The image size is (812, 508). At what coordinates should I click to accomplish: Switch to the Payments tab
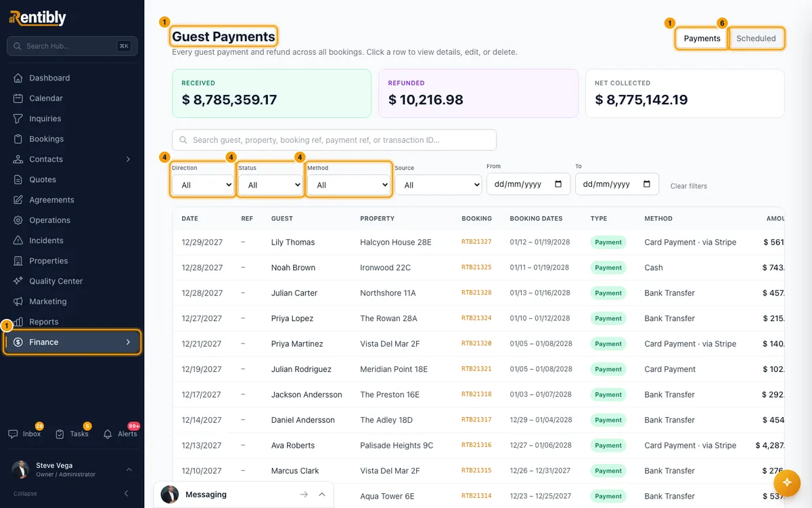point(702,39)
